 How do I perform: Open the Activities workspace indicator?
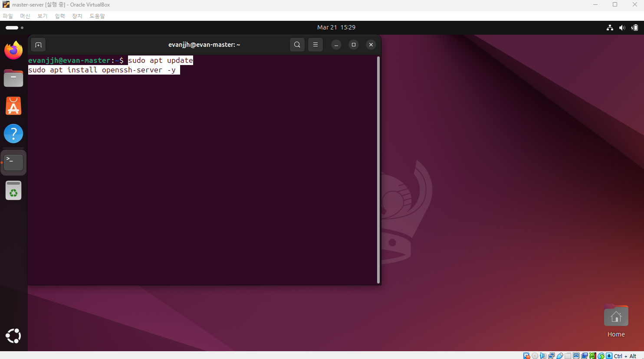[14, 28]
